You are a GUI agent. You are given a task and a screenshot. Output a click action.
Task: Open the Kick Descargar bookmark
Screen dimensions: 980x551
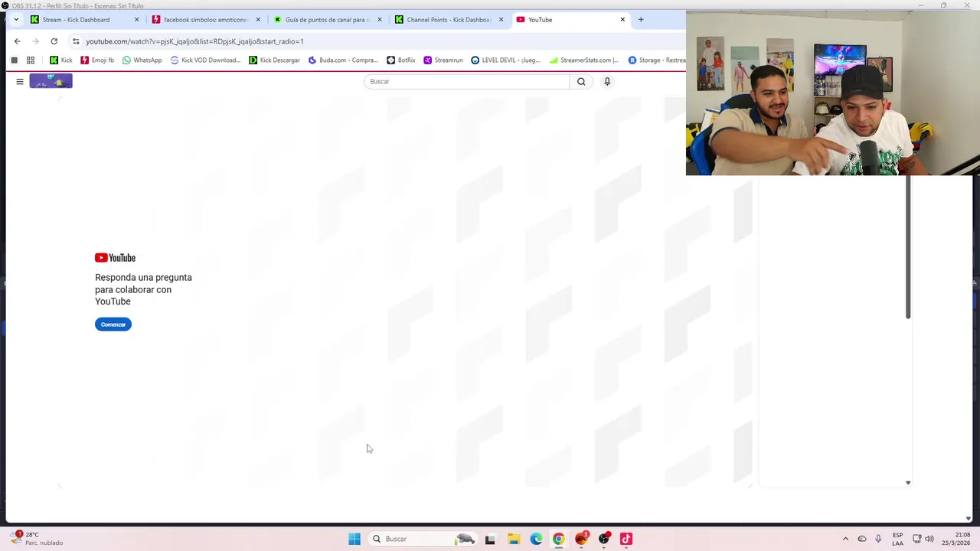point(275,60)
